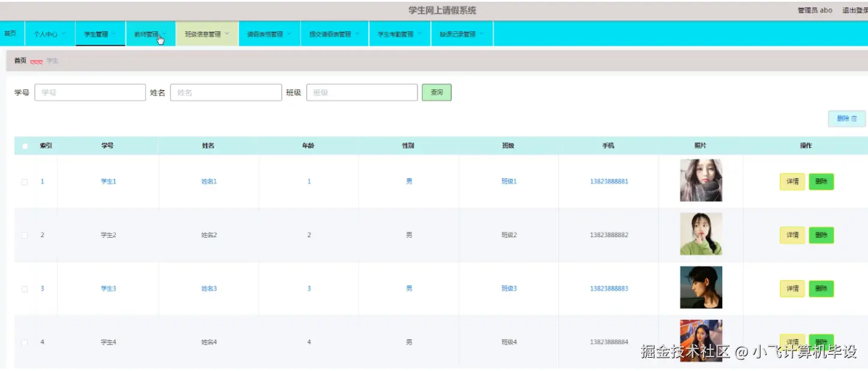Expand the 个人中心 menu chevron
Image resolution: width=868 pixels, height=371 pixels.
[x=64, y=34]
